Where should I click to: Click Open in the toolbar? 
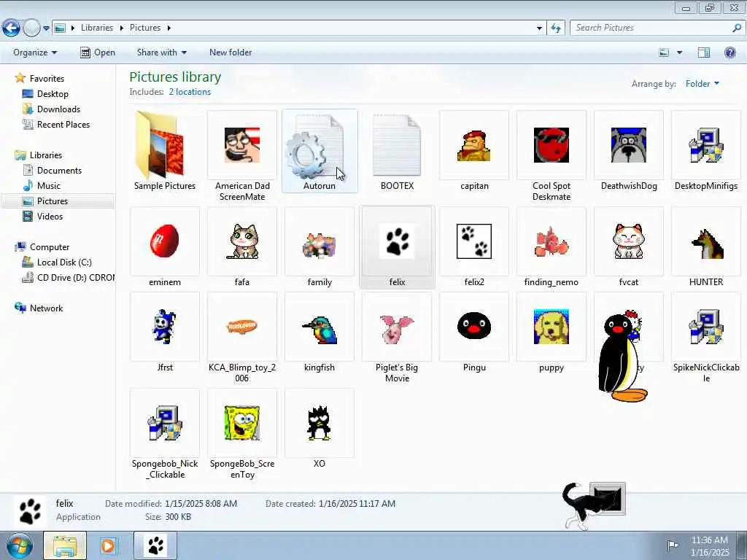[98, 52]
